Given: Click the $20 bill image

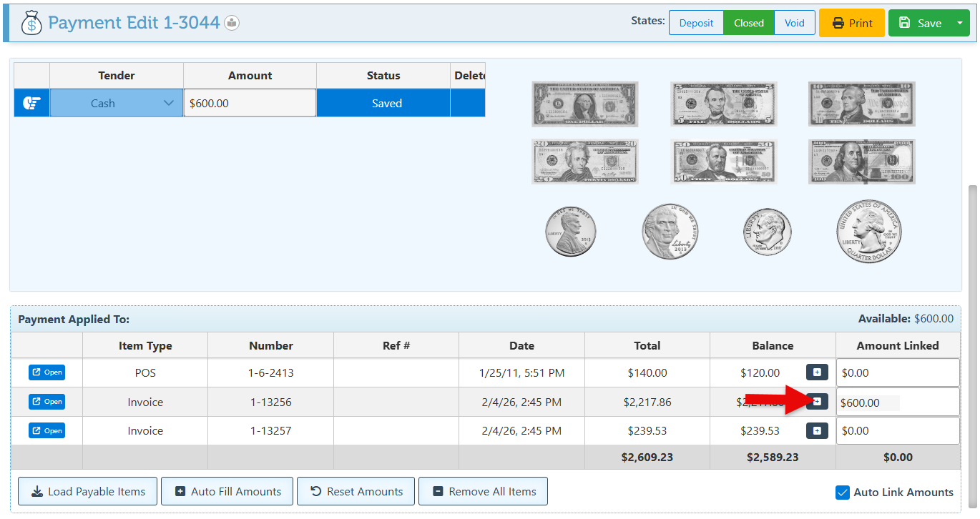Looking at the screenshot, I should tap(584, 162).
